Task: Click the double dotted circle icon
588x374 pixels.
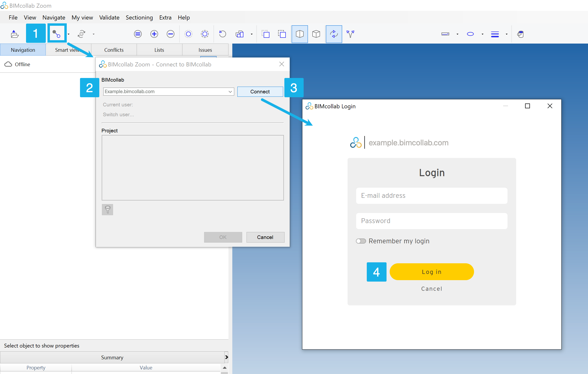Action: pyautogui.click(x=205, y=34)
